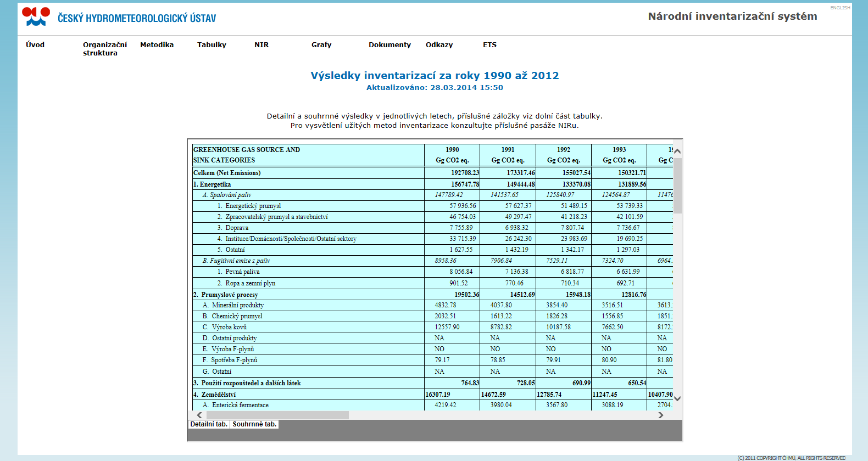The width and height of the screenshot is (868, 461).
Task: Click Český hydrometeorologický ústav header text
Action: [137, 18]
